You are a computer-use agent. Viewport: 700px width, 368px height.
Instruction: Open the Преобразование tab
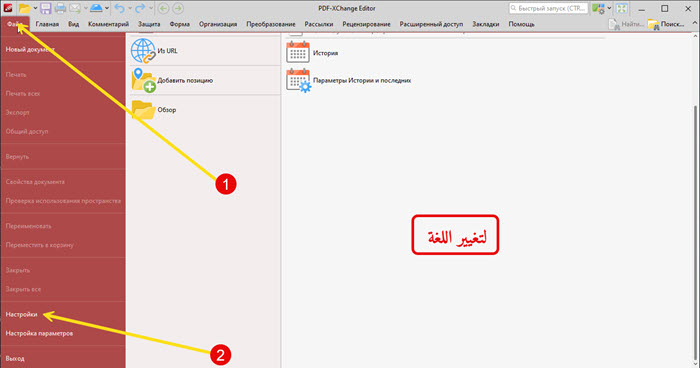(x=271, y=24)
